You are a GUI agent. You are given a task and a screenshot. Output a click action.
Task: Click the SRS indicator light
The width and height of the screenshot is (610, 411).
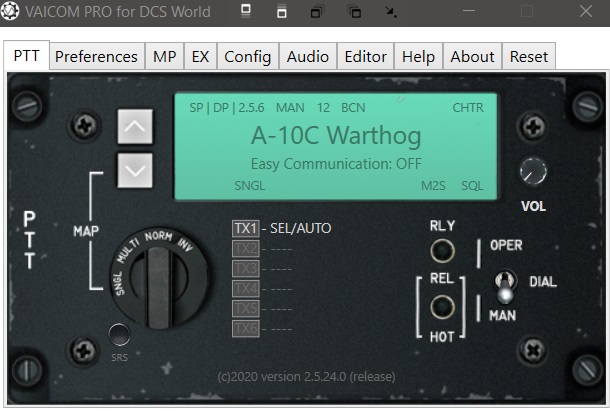(x=119, y=334)
